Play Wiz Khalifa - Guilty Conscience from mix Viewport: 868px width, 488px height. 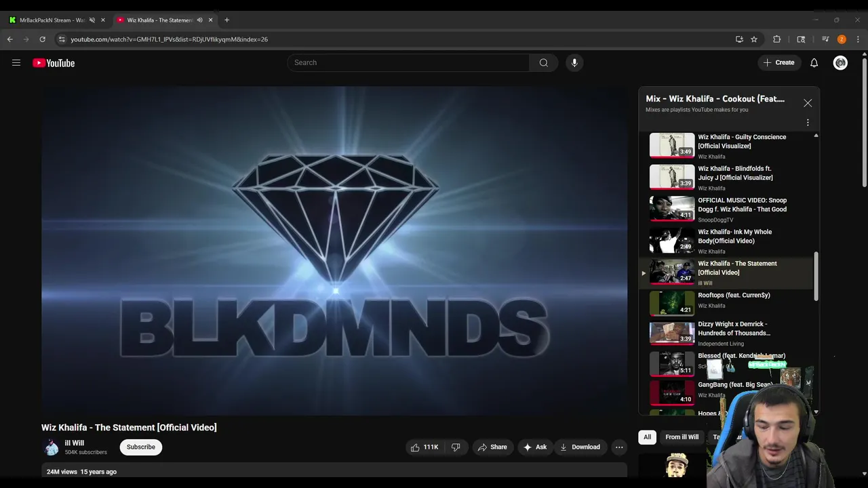[x=726, y=146]
